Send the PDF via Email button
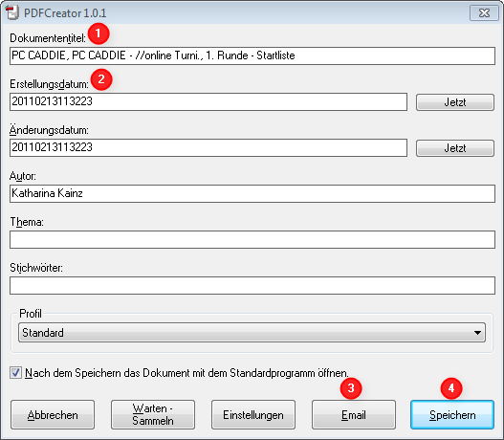Viewport: 504px width, 440px height. click(354, 415)
